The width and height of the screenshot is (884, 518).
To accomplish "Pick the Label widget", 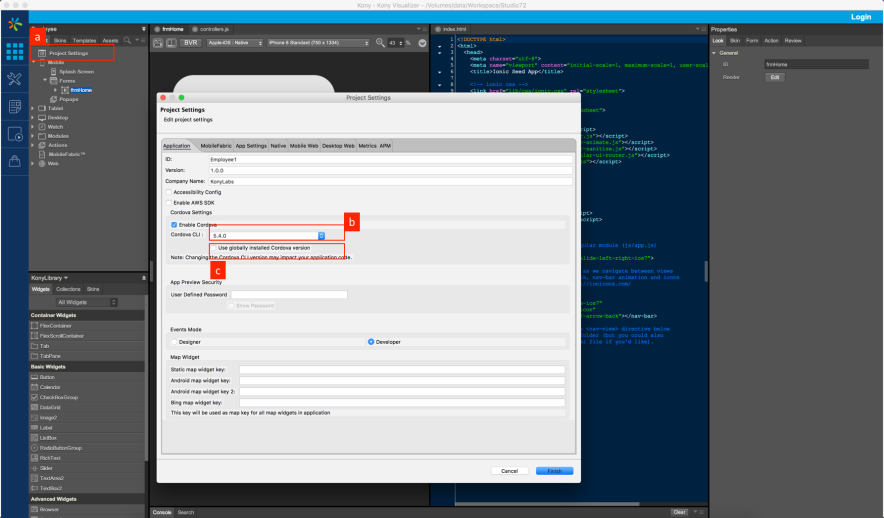I will [x=46, y=428].
